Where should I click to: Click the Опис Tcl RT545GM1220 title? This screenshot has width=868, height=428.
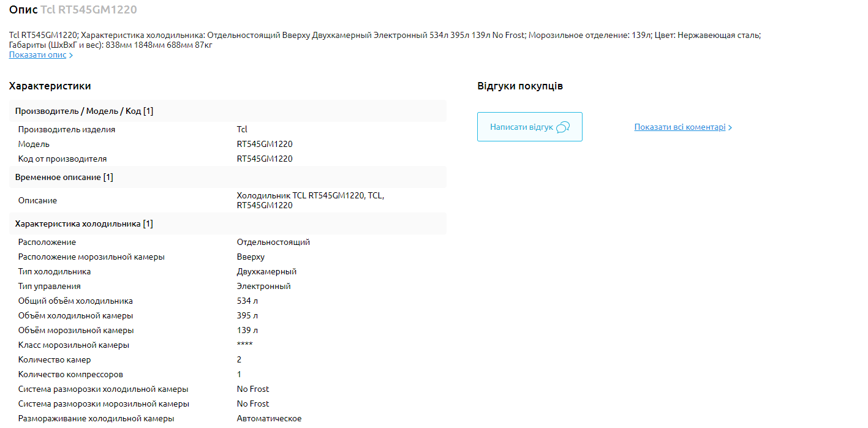click(73, 10)
